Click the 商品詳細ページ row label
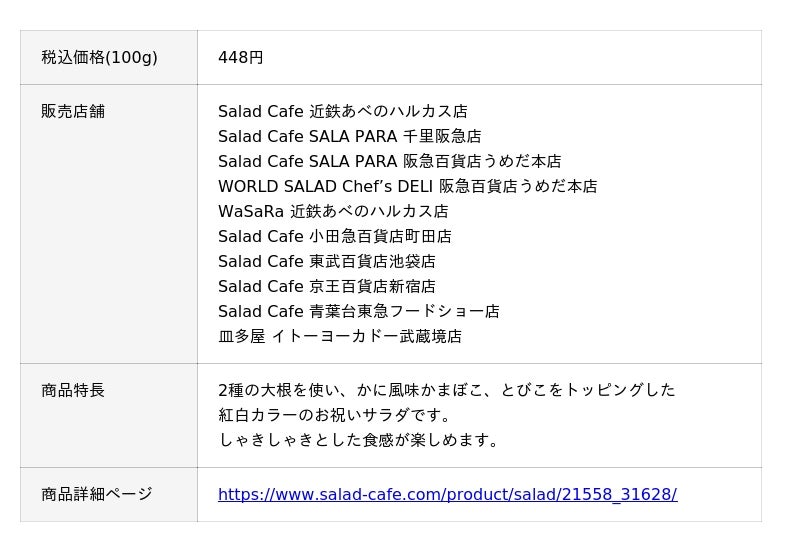The width and height of the screenshot is (800, 552). [97, 495]
